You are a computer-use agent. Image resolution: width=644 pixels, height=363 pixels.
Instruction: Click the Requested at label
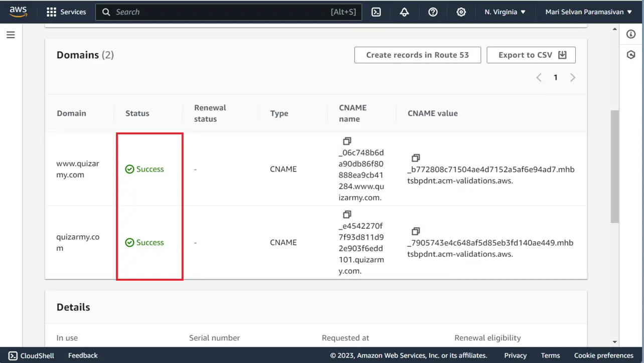point(346,338)
